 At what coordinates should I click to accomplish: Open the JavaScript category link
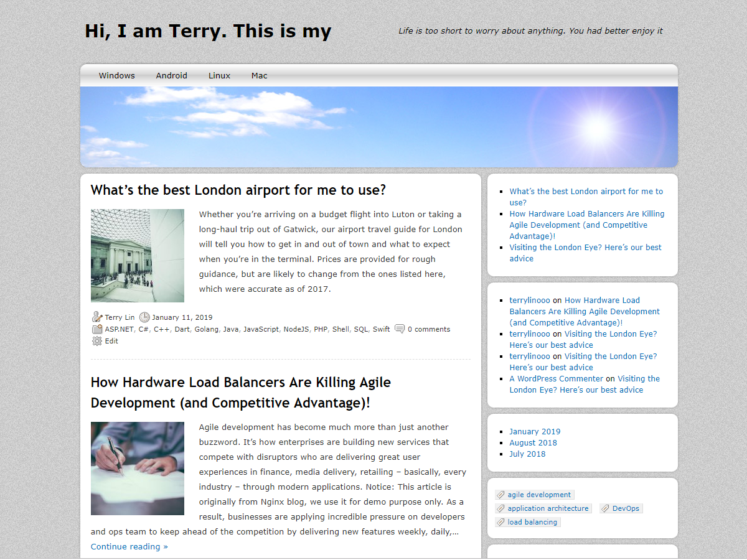click(x=261, y=329)
